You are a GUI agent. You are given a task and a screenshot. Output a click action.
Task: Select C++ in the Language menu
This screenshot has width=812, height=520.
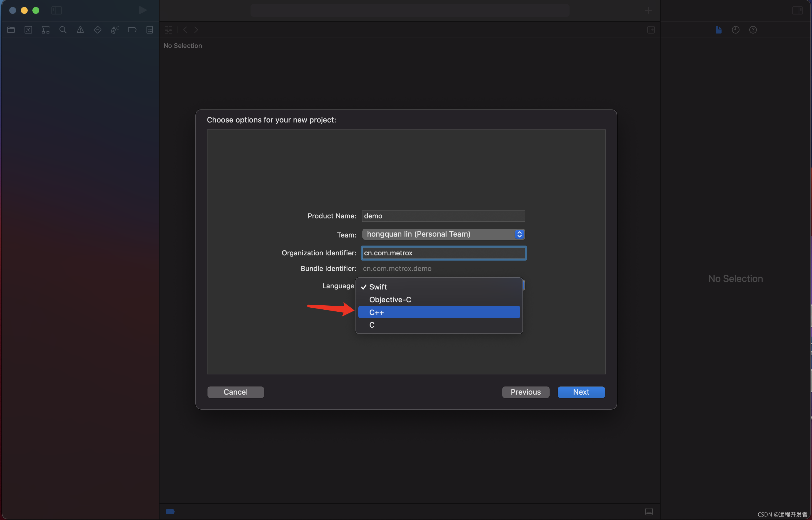pyautogui.click(x=439, y=312)
